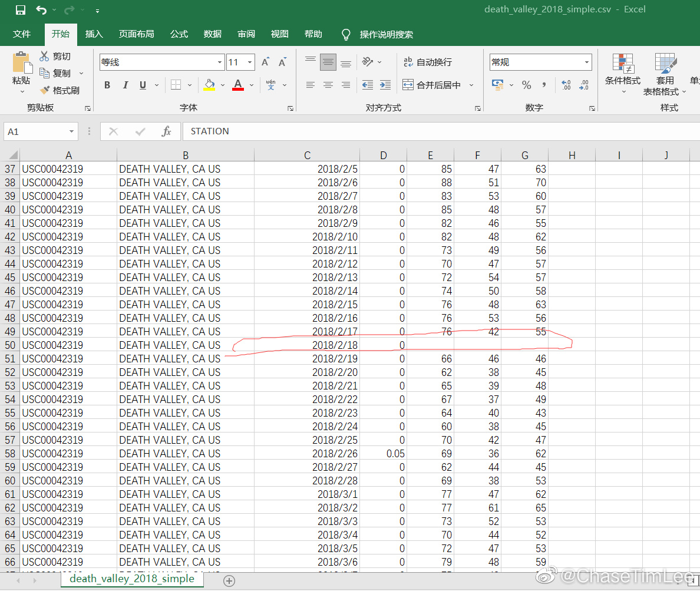Viewport: 700px width, 591px height.
Task: Switch to the Page Layout (页面布局) tab
Action: coord(137,34)
